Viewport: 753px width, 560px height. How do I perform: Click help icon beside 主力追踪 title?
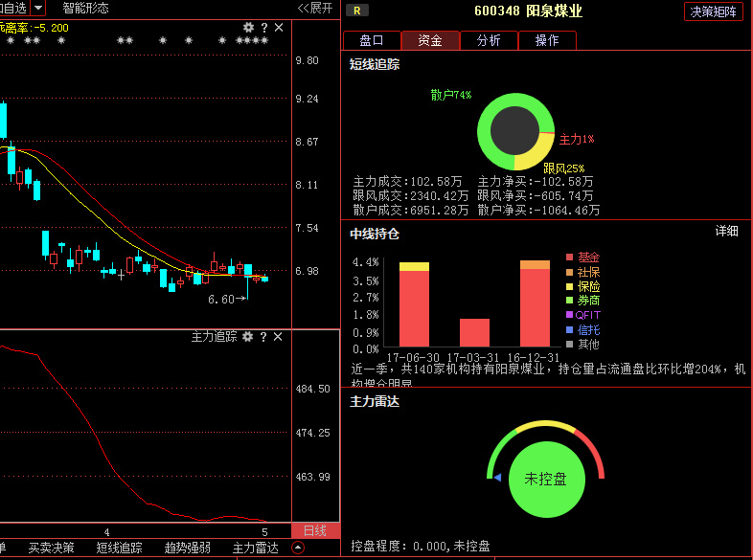click(x=263, y=337)
